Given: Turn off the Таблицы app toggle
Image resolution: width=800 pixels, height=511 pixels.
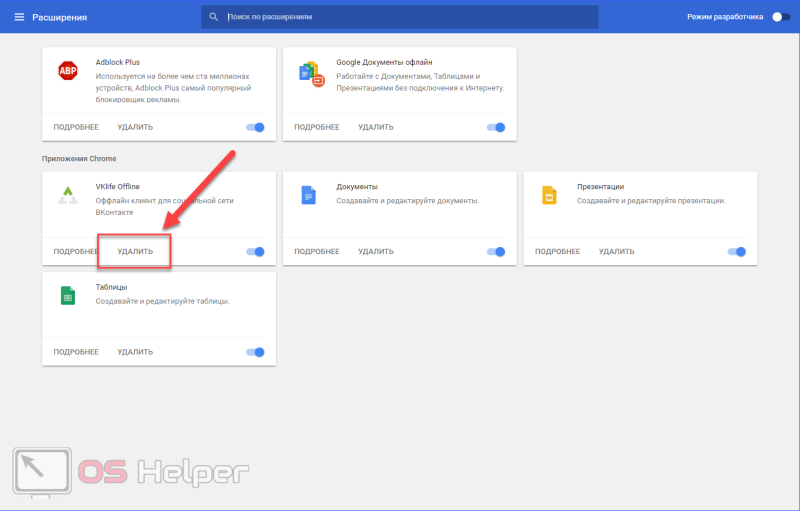Looking at the screenshot, I should [x=255, y=352].
